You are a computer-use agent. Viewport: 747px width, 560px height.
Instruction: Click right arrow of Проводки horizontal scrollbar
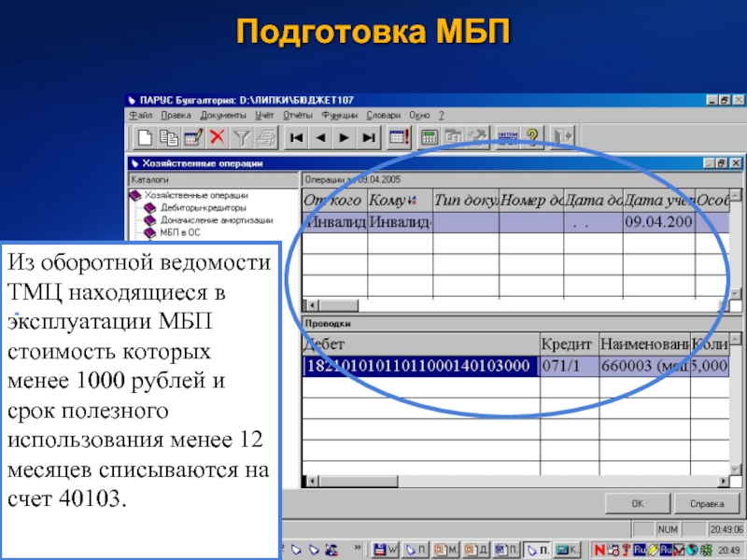tap(724, 482)
